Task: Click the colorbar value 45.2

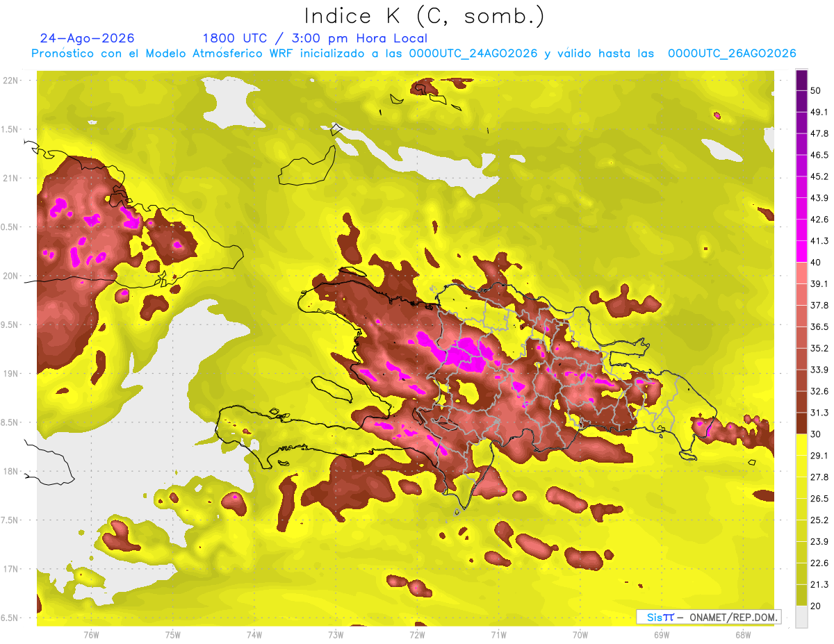Action: click(x=819, y=176)
